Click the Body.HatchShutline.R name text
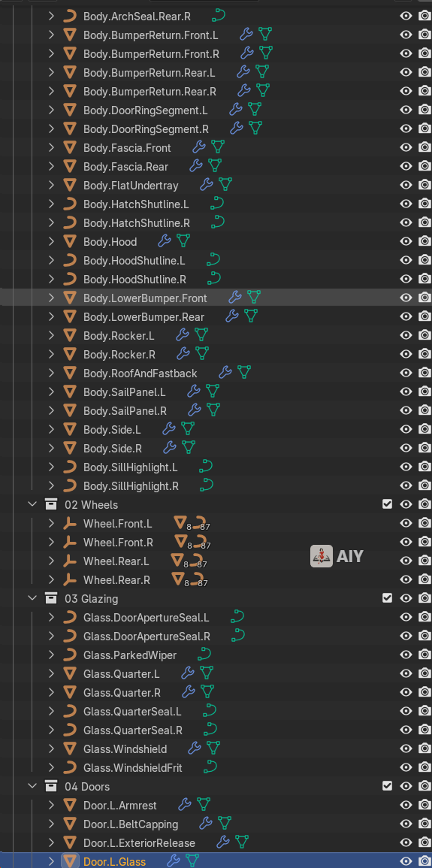 pos(137,223)
